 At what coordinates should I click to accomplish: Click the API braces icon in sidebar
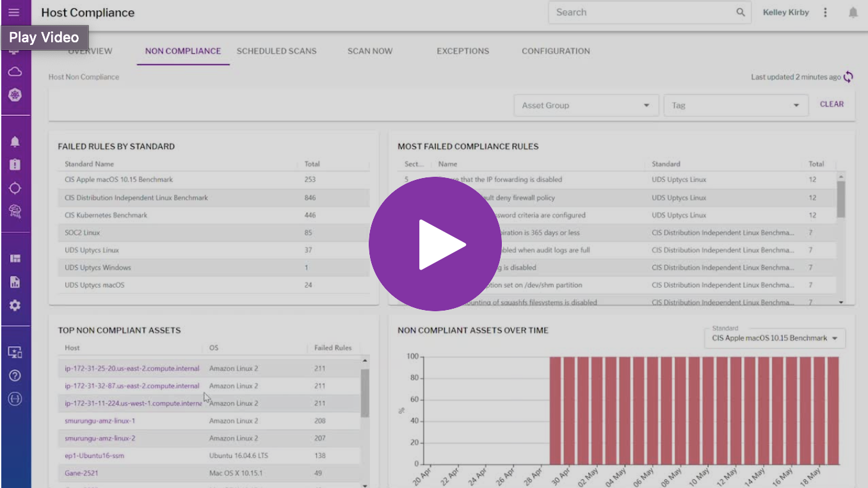15,398
